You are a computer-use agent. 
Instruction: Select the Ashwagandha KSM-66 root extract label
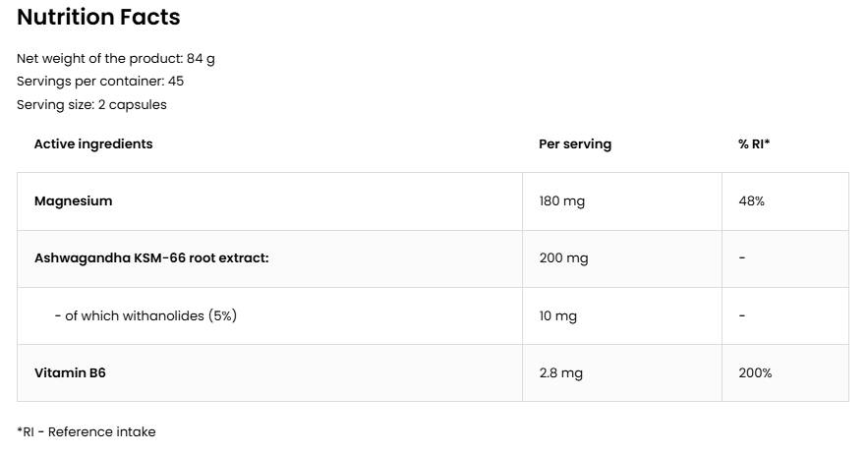tap(151, 257)
